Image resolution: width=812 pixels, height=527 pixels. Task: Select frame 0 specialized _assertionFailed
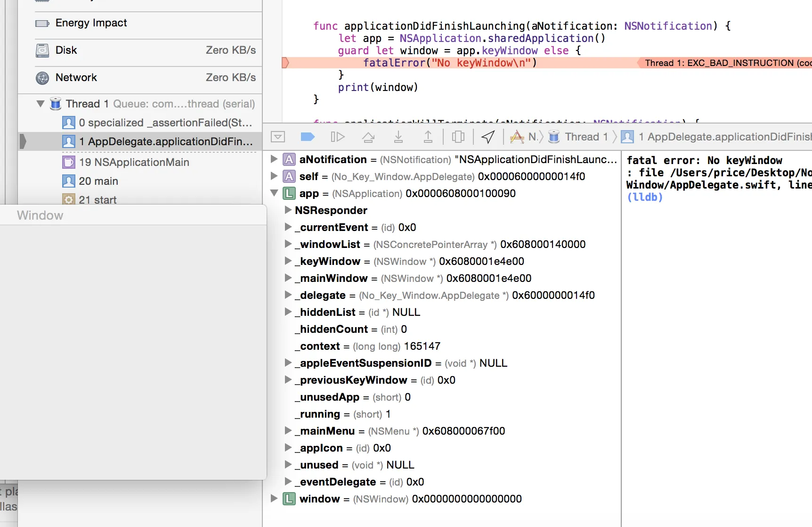140,123
